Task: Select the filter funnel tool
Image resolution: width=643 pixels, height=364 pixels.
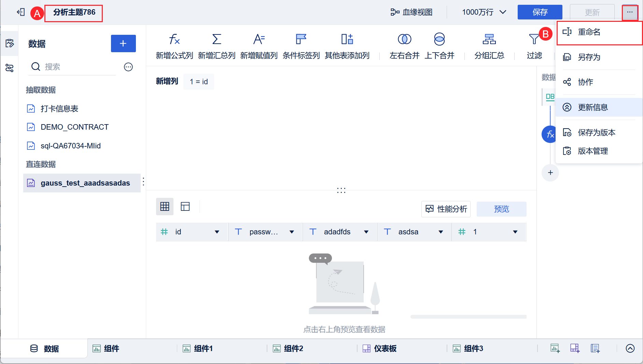Action: click(534, 46)
